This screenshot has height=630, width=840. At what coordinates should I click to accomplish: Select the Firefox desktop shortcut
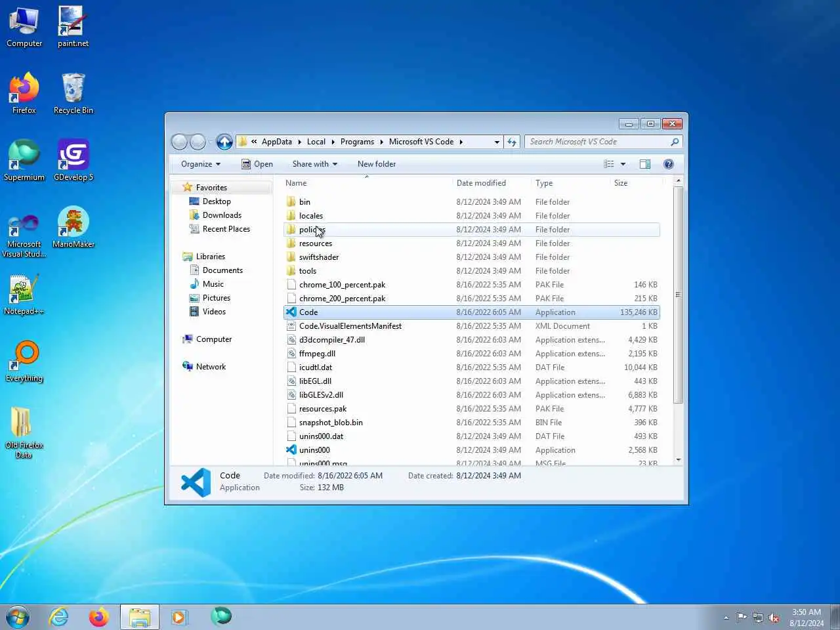(x=24, y=94)
